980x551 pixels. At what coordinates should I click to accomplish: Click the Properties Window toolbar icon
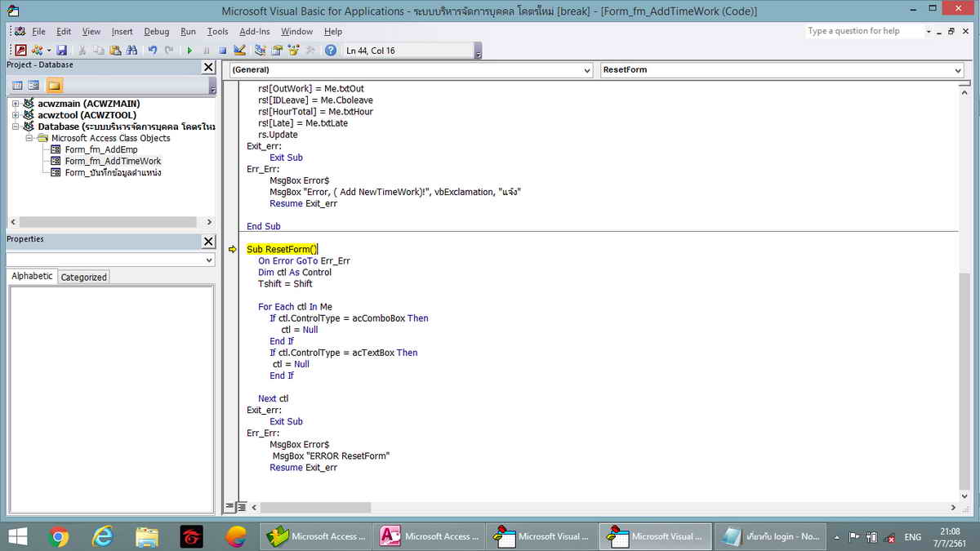point(277,51)
